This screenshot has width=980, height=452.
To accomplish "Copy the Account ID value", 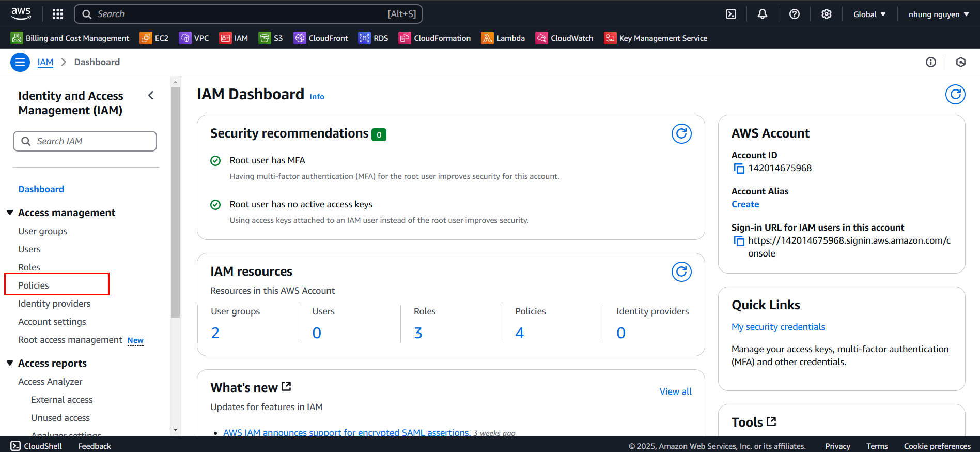I will pyautogui.click(x=739, y=169).
